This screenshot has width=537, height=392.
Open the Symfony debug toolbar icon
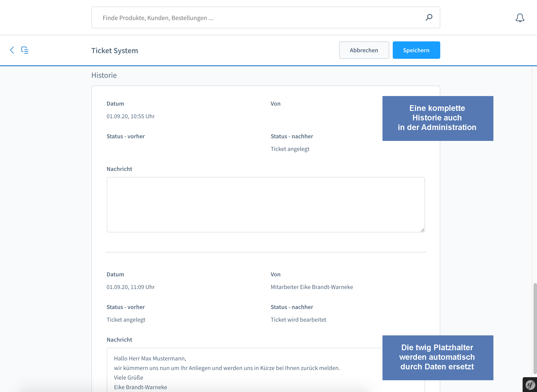(530, 385)
